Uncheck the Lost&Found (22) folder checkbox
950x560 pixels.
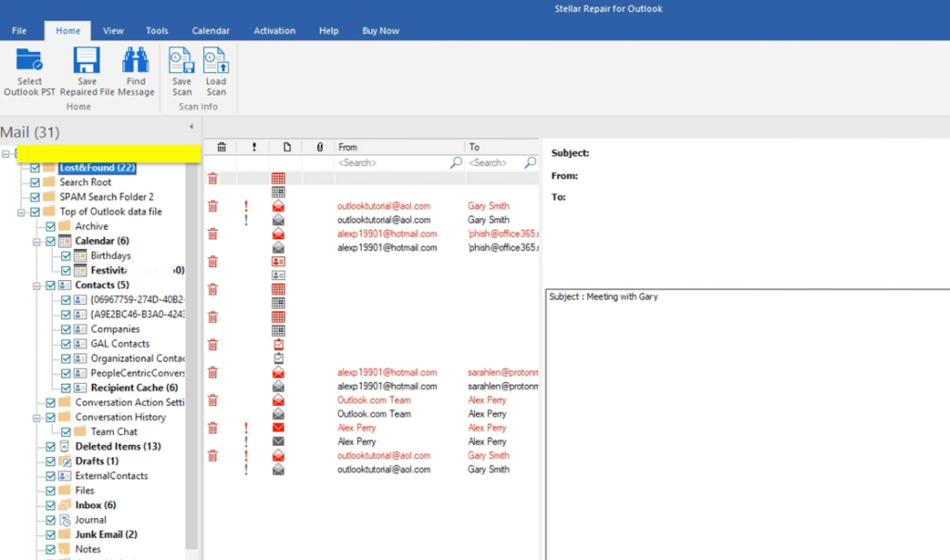click(x=33, y=167)
